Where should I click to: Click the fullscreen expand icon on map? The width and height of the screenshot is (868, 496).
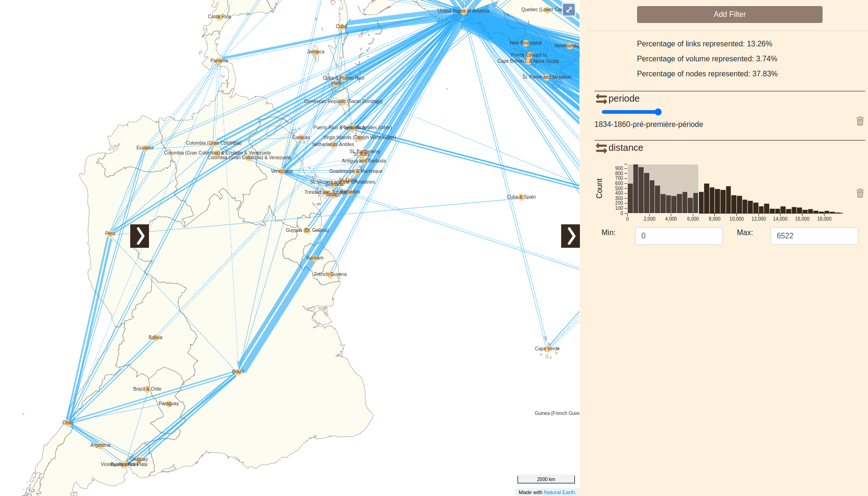(569, 9)
